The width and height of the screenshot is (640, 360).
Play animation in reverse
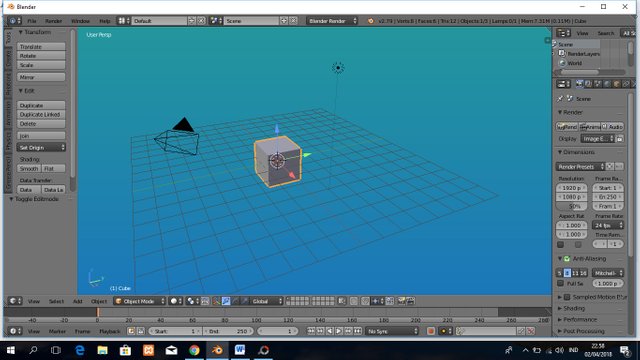(330, 331)
